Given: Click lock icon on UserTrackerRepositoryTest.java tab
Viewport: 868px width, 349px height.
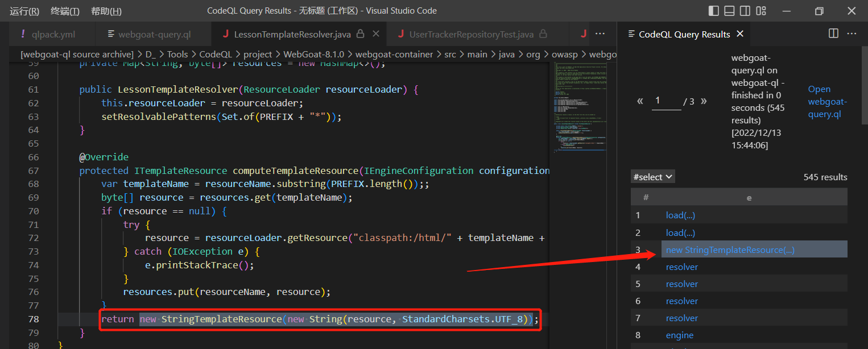Looking at the screenshot, I should click(543, 34).
